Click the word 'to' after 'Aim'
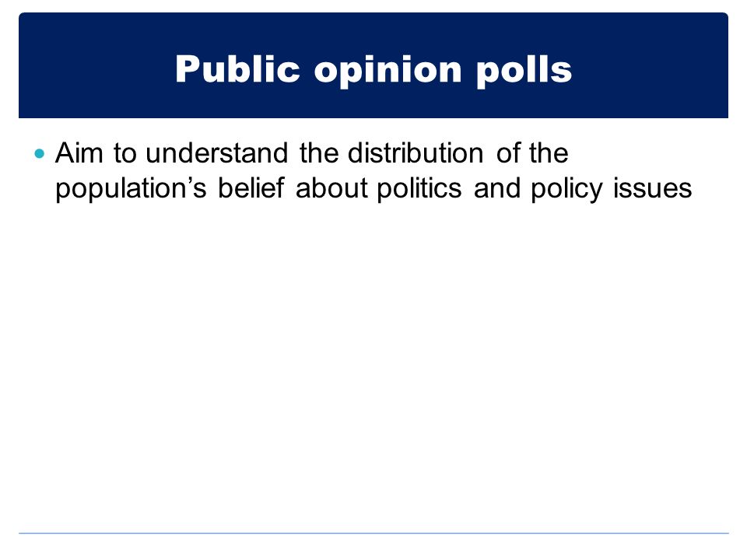747x560 pixels. tap(124, 153)
